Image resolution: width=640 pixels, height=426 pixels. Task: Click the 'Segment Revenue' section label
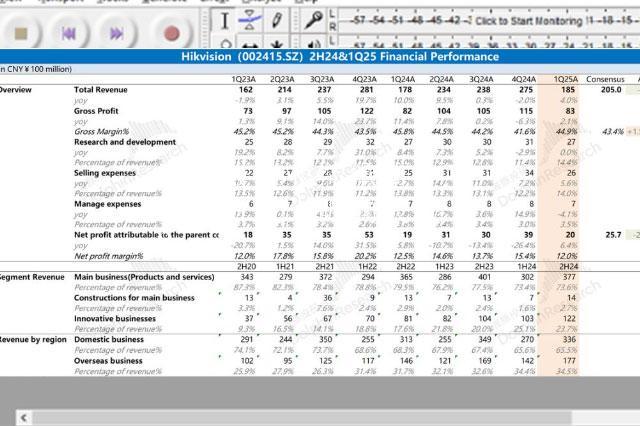pyautogui.click(x=32, y=277)
